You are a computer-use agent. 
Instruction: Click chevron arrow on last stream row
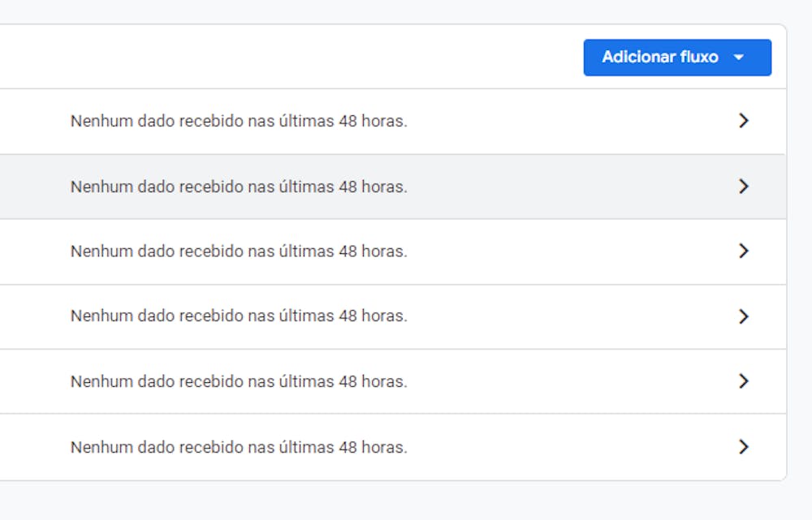[743, 447]
